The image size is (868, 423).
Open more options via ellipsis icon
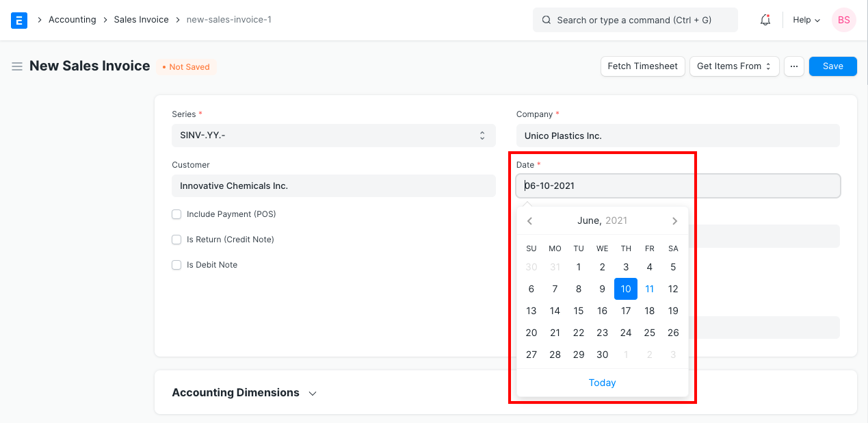pos(793,66)
